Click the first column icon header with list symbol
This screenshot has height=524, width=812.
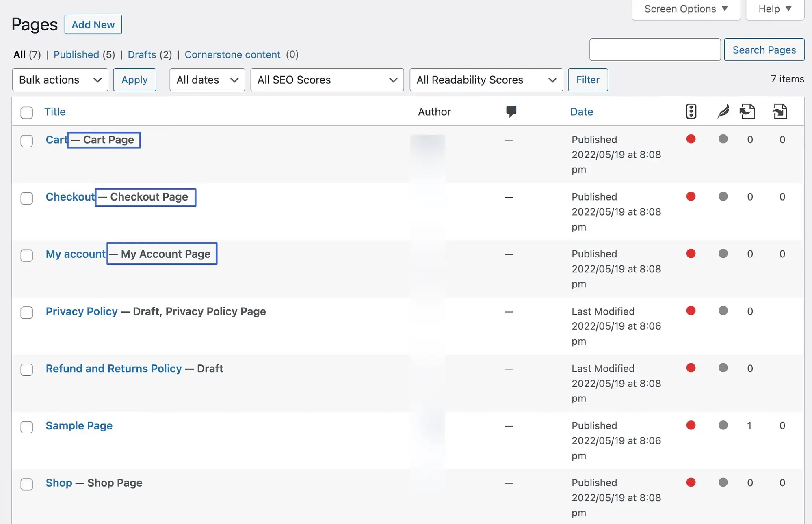coord(691,110)
